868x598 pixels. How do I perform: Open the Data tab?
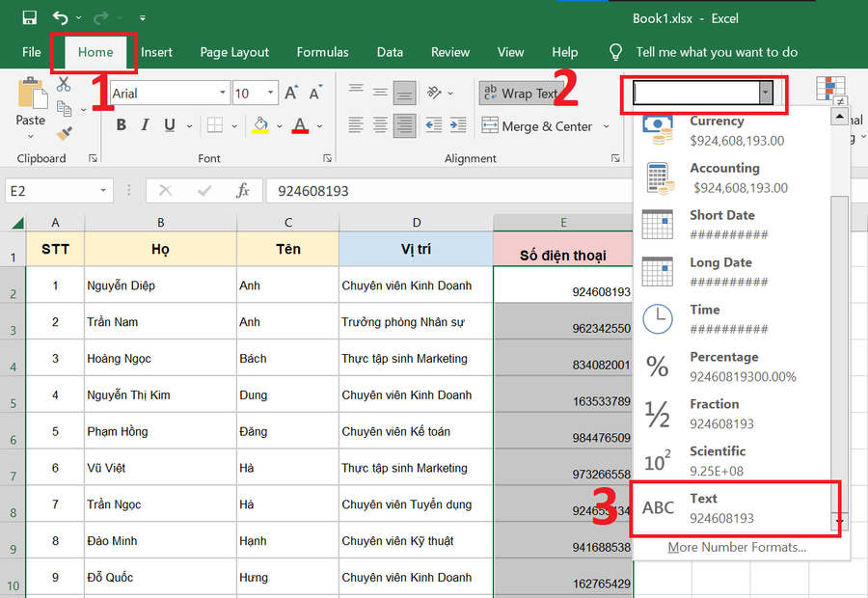pyautogui.click(x=390, y=52)
